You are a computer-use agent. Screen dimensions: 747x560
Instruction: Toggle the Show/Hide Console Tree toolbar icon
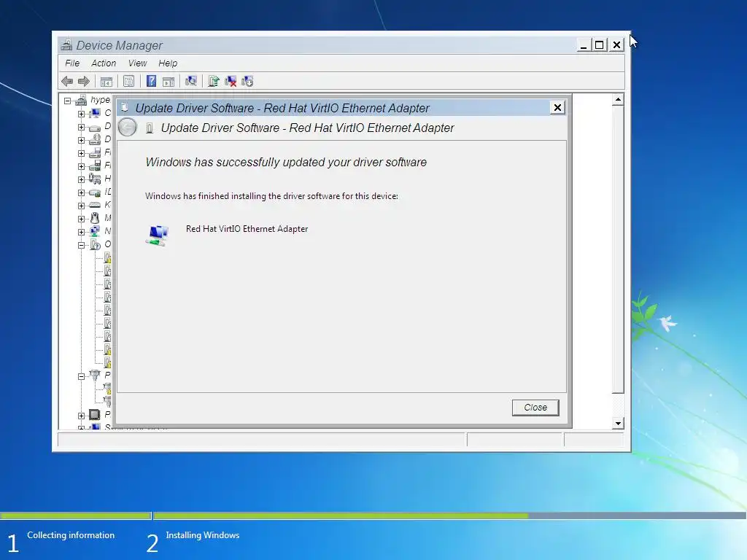(107, 82)
